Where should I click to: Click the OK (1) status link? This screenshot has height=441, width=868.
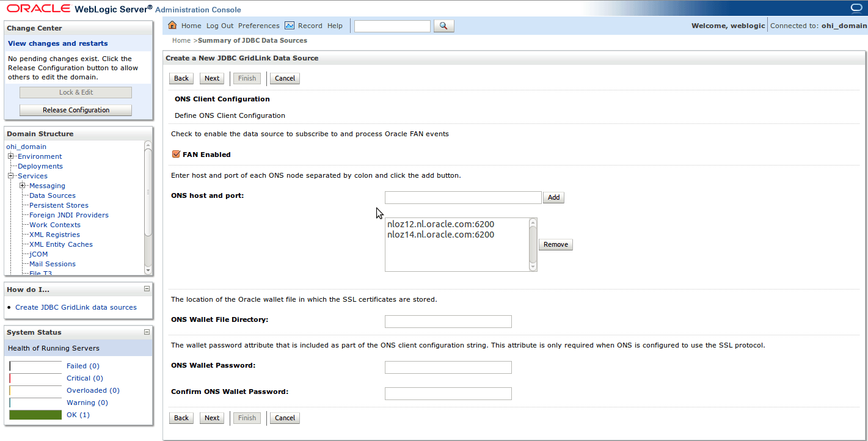pyautogui.click(x=78, y=415)
